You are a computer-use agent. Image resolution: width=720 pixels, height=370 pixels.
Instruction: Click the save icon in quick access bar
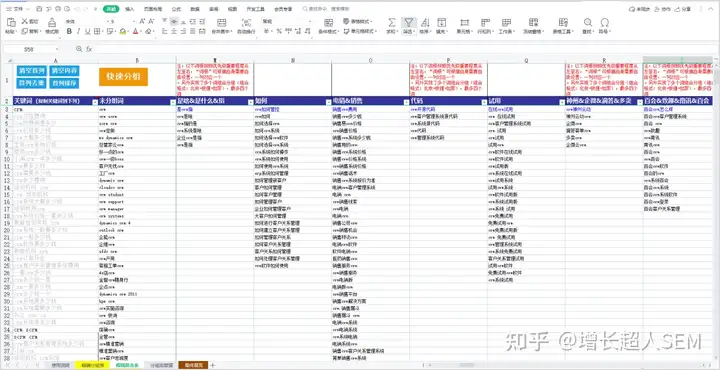39,9
